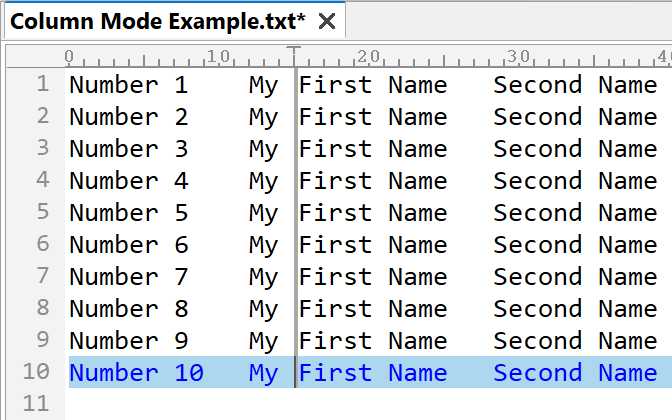This screenshot has height=420, width=672.
Task: Click "Second" on highlighted line 10
Action: pos(537,372)
